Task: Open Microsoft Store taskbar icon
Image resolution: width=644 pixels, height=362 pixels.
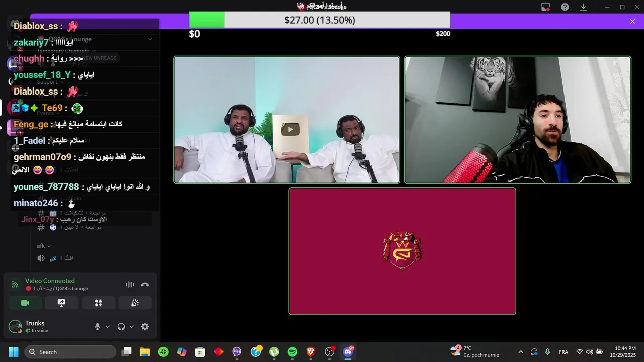Action: pyautogui.click(x=200, y=352)
